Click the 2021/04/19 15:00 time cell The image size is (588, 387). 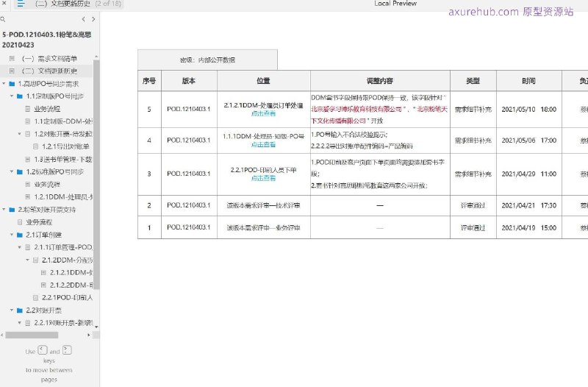528,227
